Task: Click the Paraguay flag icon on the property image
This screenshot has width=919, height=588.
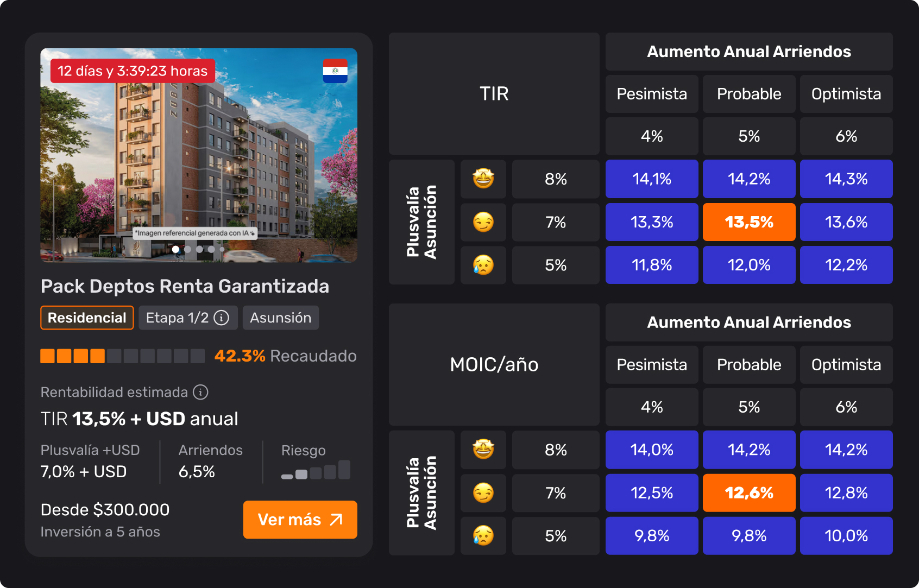Action: (335, 71)
